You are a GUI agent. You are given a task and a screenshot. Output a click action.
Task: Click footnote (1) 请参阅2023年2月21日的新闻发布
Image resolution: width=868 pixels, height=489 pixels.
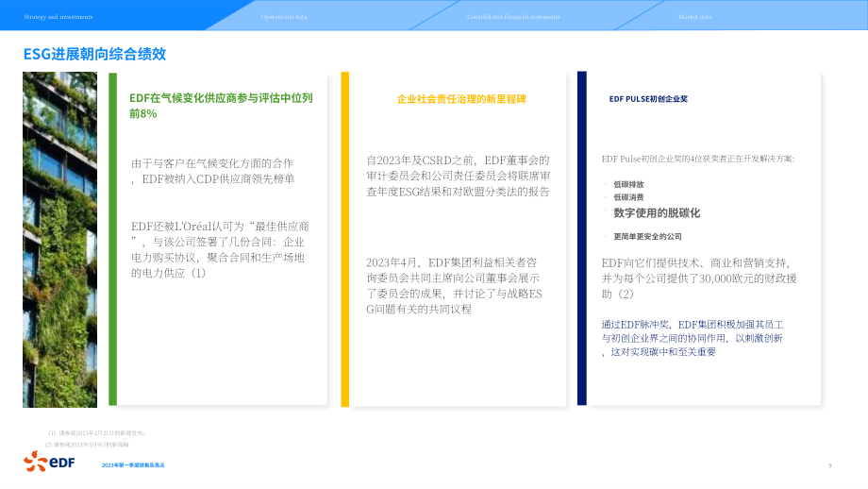tap(96, 433)
